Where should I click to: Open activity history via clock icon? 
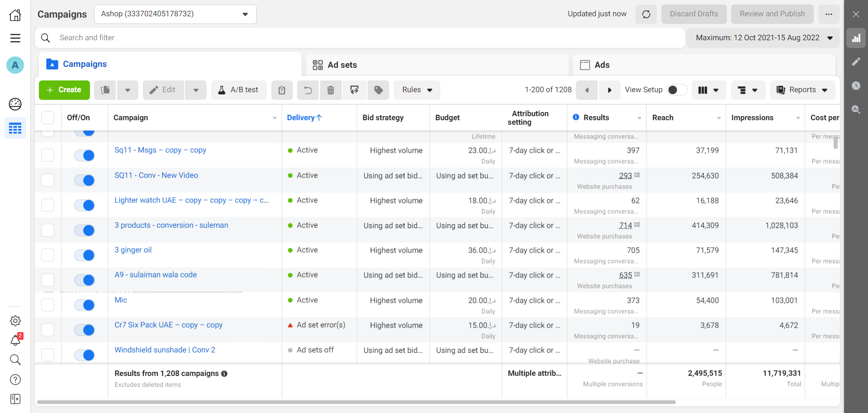pyautogui.click(x=857, y=86)
